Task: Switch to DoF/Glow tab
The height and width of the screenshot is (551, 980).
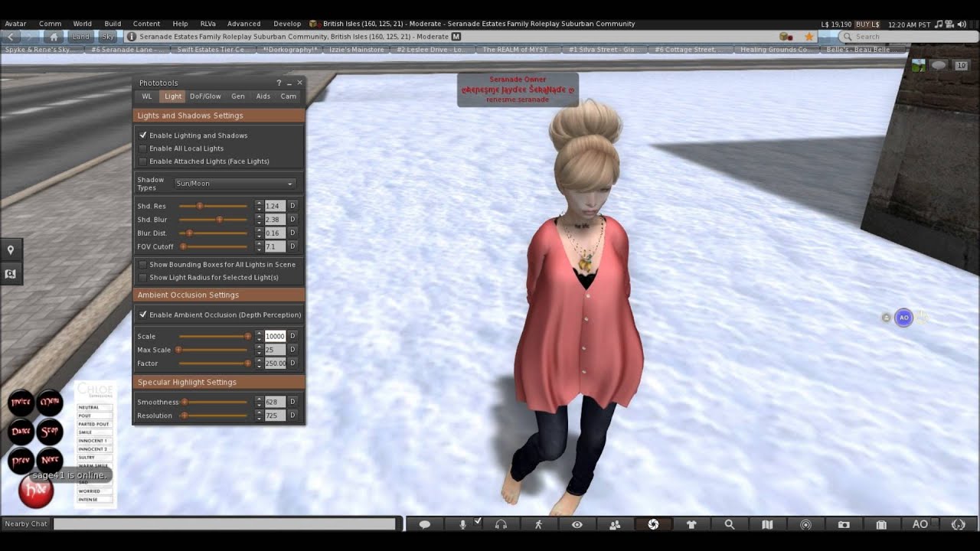Action: point(205,96)
